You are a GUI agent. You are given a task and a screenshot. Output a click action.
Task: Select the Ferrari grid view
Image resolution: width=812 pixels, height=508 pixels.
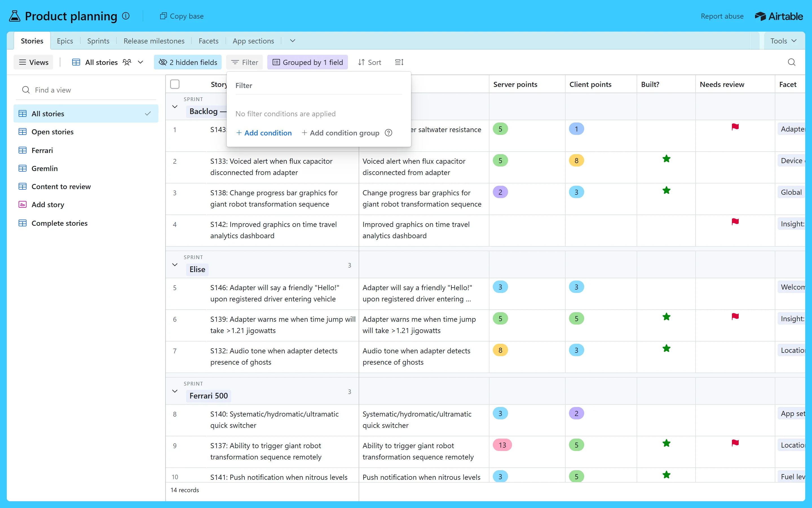86,150
